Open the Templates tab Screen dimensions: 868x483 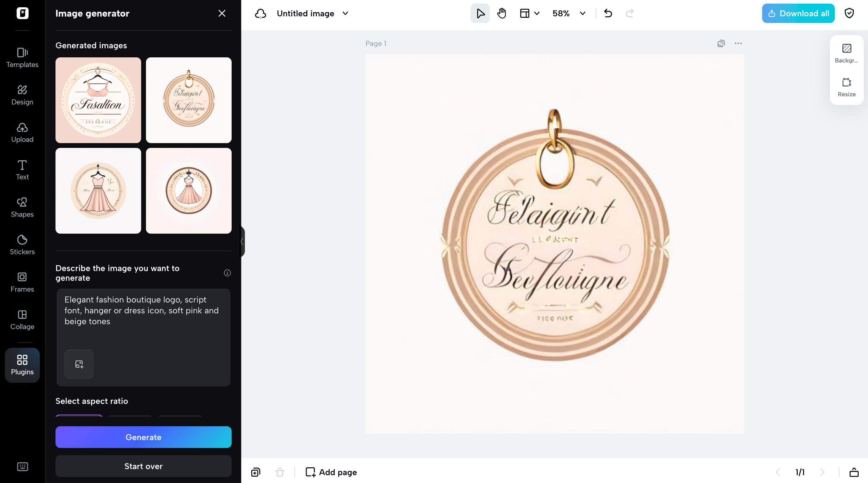click(22, 57)
